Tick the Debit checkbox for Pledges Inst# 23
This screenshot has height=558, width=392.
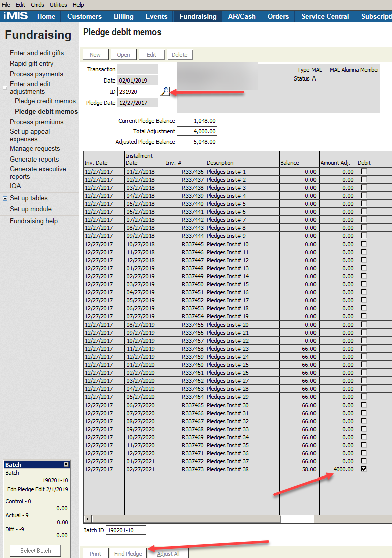[364, 349]
